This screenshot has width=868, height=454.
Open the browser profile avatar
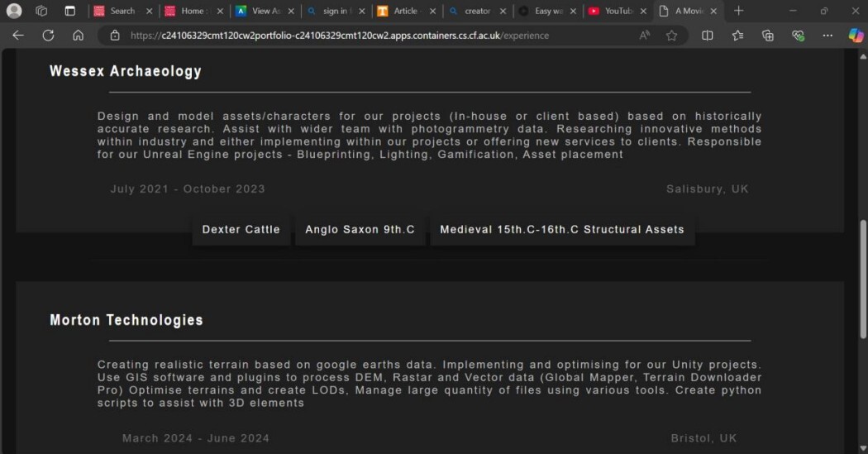[x=14, y=11]
